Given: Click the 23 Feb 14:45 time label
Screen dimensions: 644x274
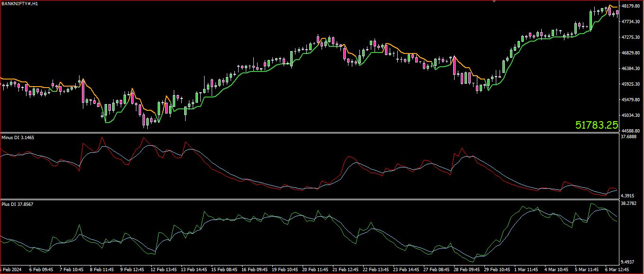Looking at the screenshot, I should tap(406, 270).
